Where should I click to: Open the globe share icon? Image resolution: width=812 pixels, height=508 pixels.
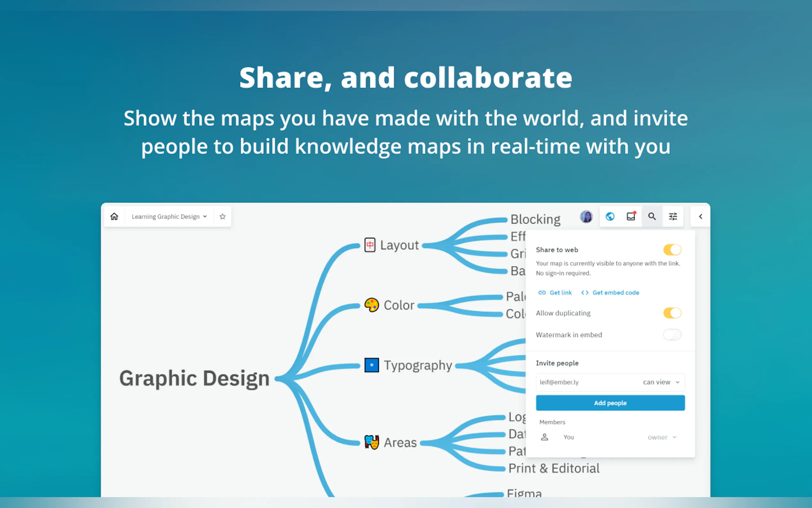610,216
